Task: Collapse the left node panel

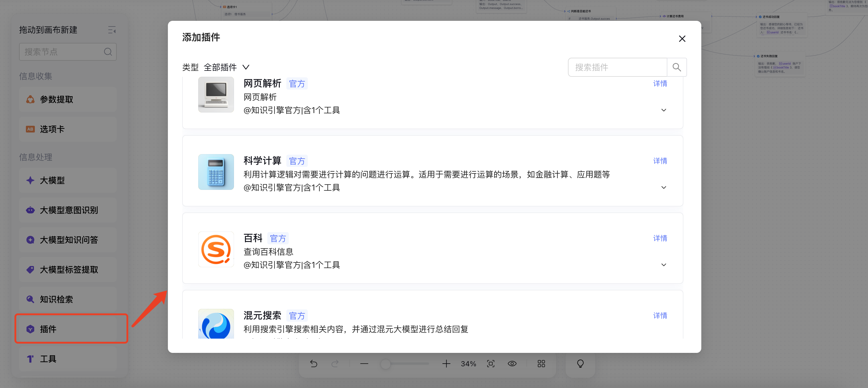Action: (112, 30)
